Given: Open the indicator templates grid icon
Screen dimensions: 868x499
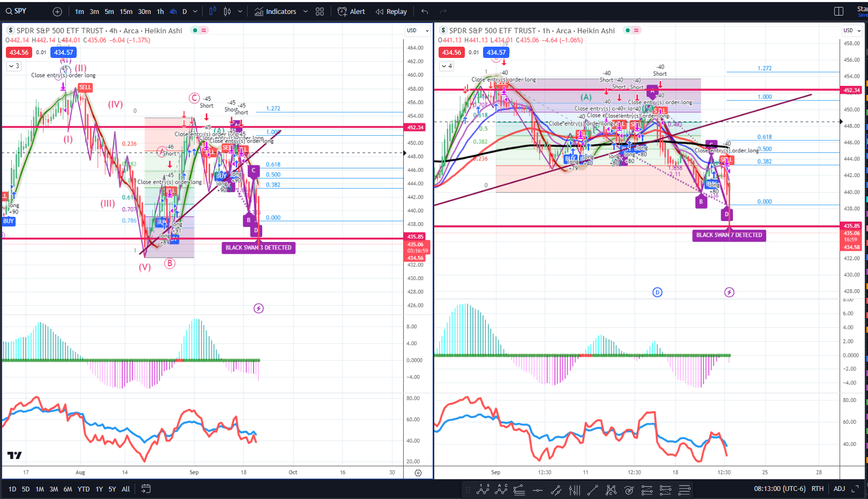Looking at the screenshot, I should click(x=320, y=11).
